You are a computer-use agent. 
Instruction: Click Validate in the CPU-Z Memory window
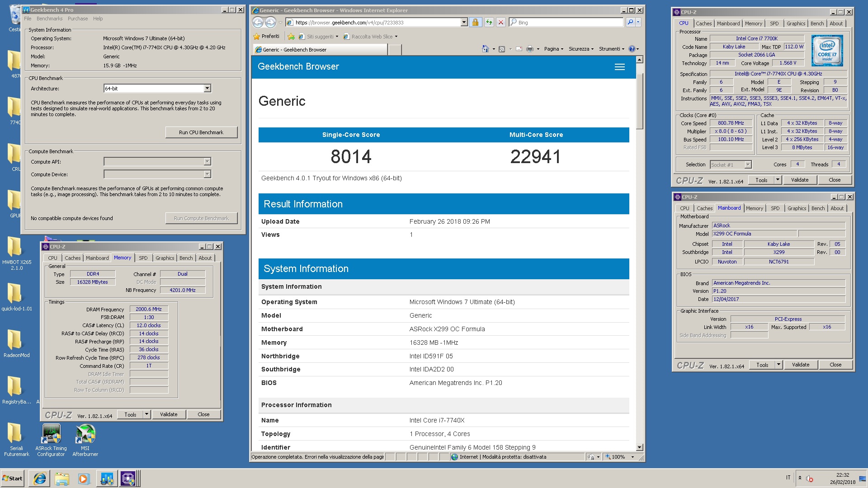(x=169, y=414)
